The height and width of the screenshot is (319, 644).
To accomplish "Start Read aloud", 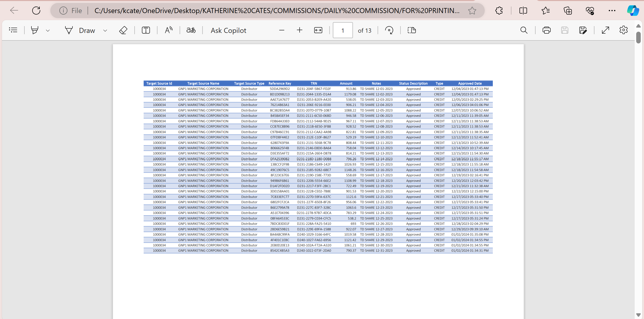I will (169, 30).
